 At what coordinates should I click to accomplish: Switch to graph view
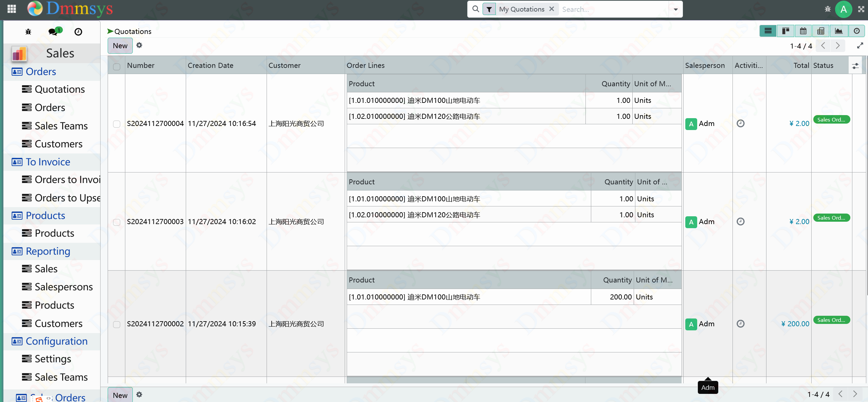point(839,31)
